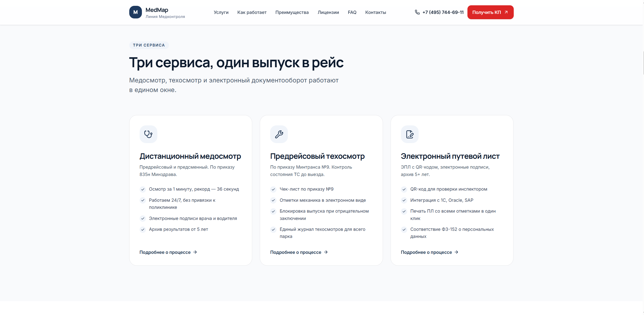Navigate to Лицензии
This screenshot has width=644, height=315.
pos(328,12)
